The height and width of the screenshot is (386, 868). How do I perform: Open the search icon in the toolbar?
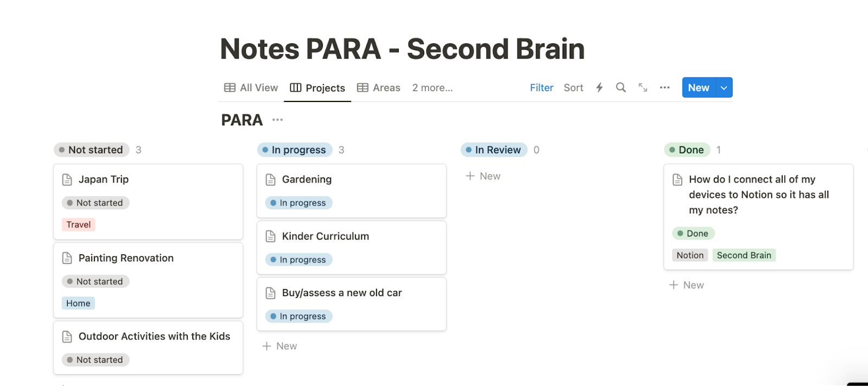(x=620, y=87)
